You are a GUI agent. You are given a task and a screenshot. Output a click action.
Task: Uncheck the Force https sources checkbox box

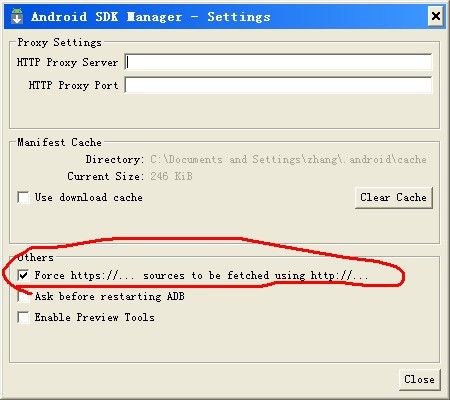click(x=23, y=275)
